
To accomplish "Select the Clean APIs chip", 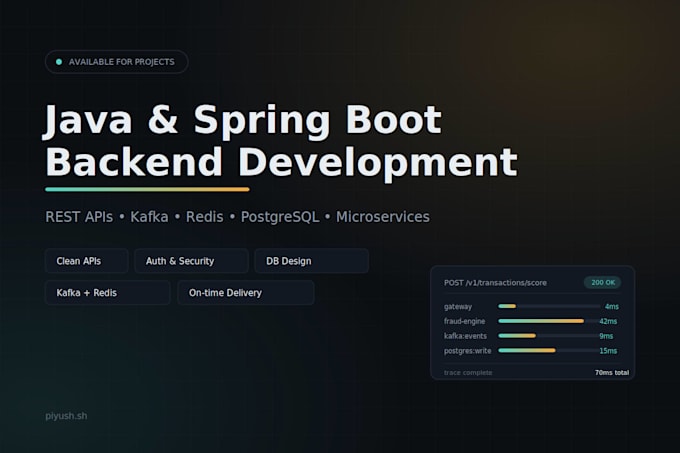I will point(86,261).
